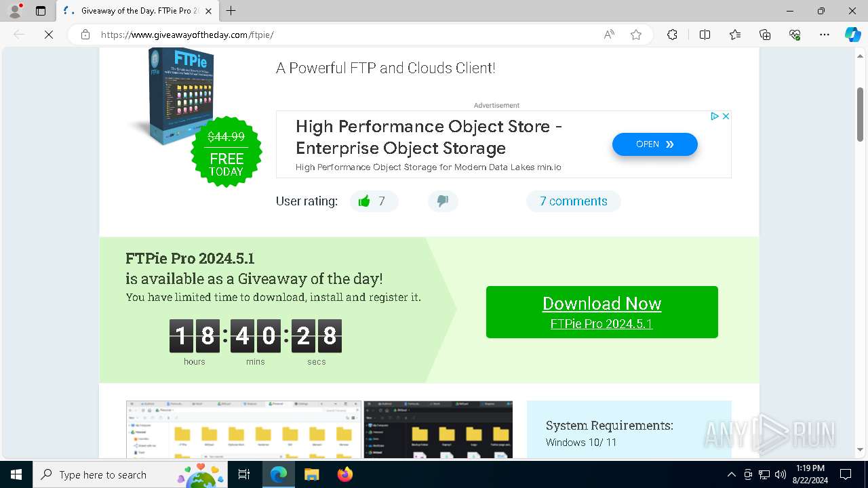Open Browser essentials icon
This screenshot has width=868, height=488.
point(795,35)
